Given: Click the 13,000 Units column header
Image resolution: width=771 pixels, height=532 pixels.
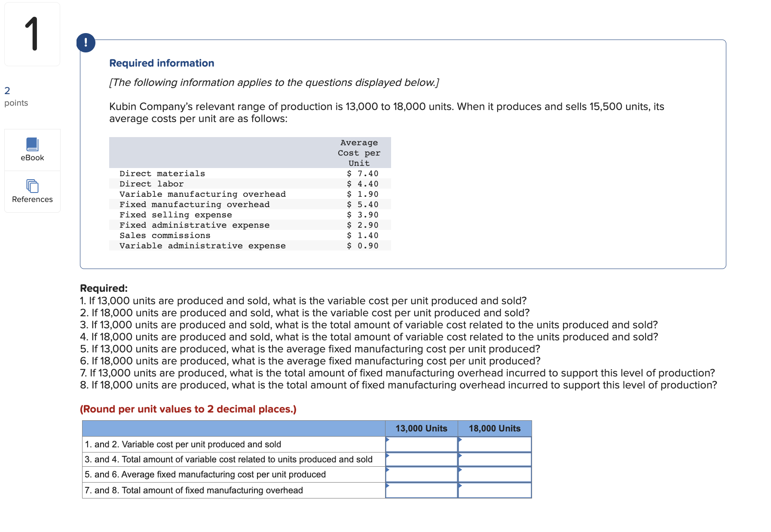Looking at the screenshot, I should coord(422,428).
